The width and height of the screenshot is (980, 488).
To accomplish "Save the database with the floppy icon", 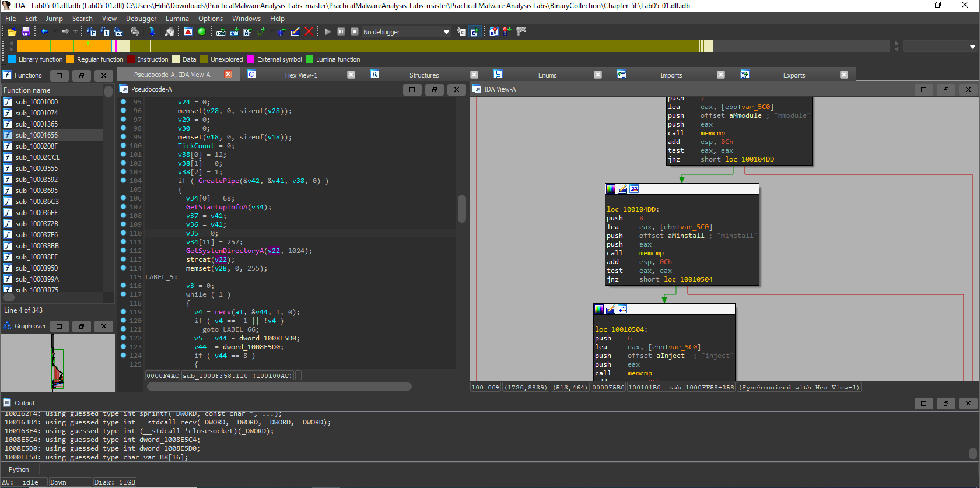I will coord(26,31).
